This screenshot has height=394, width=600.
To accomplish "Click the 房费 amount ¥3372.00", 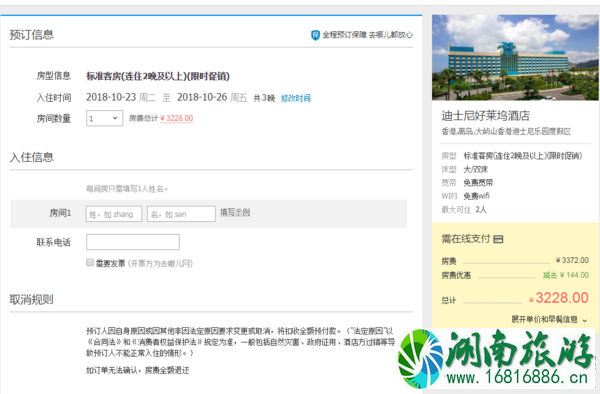I will click(572, 260).
